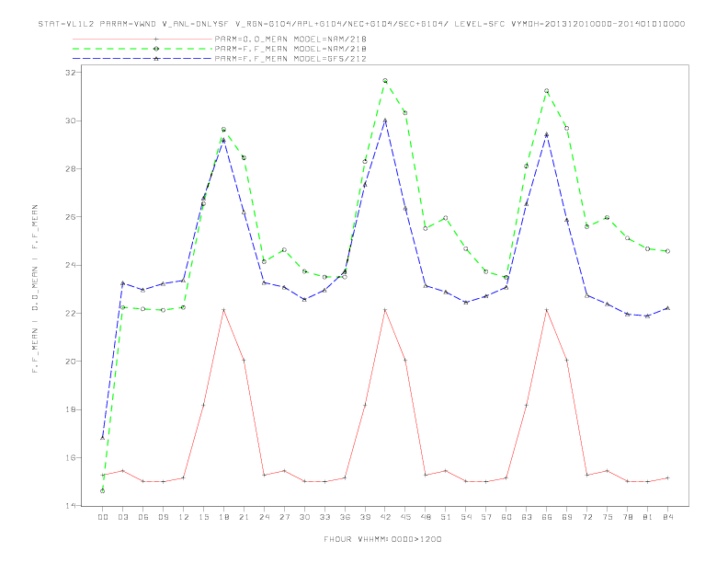Click the red observed peak marker at hour 42
The height and width of the screenshot is (563, 728).
click(x=385, y=310)
